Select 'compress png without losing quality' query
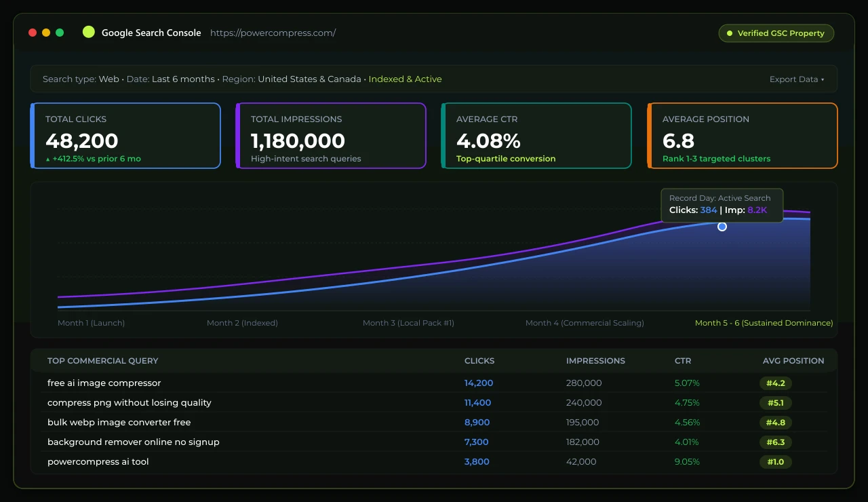The height and width of the screenshot is (502, 868). [130, 403]
